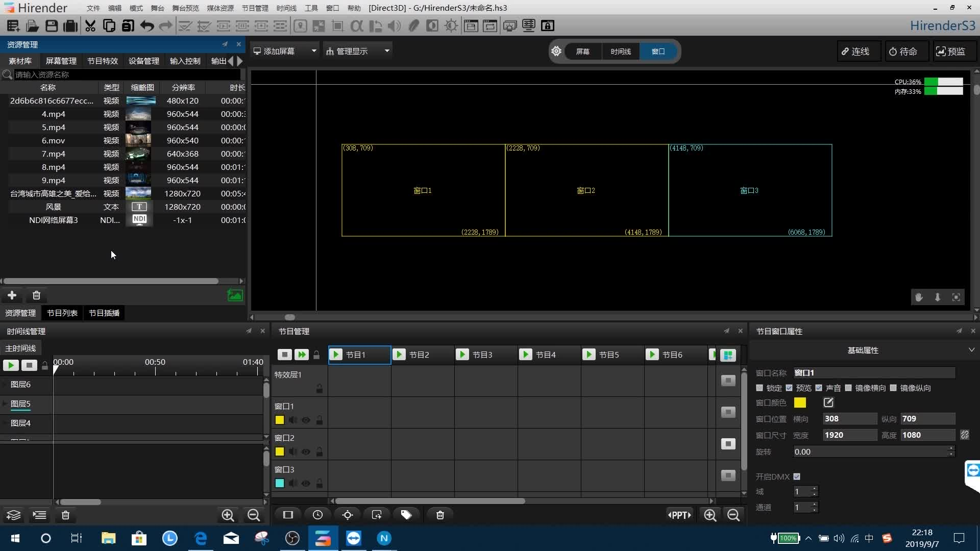The image size is (980, 551).
Task: Zoom in on the timeline panel
Action: [228, 515]
